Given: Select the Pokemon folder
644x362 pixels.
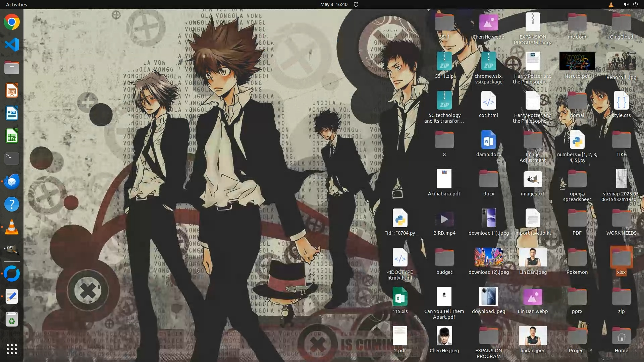Looking at the screenshot, I should (577, 258).
